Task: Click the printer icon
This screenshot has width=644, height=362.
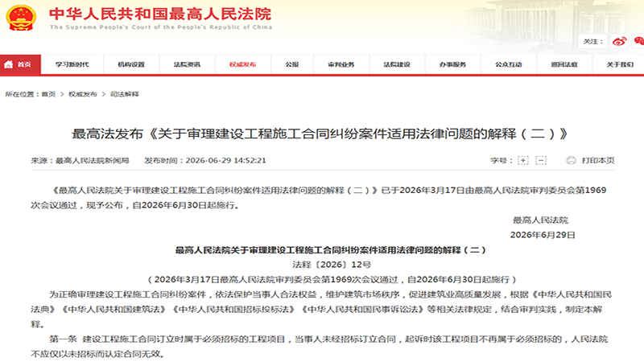Action: [571, 160]
